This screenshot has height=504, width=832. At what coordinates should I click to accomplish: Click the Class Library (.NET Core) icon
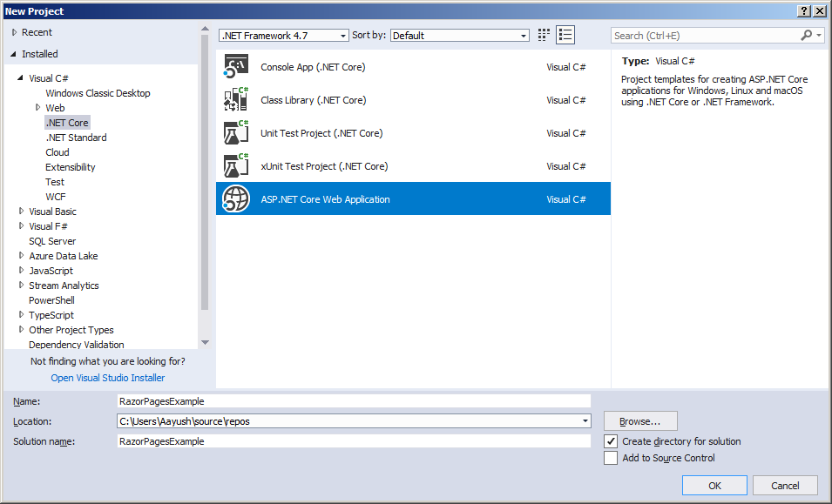[237, 100]
